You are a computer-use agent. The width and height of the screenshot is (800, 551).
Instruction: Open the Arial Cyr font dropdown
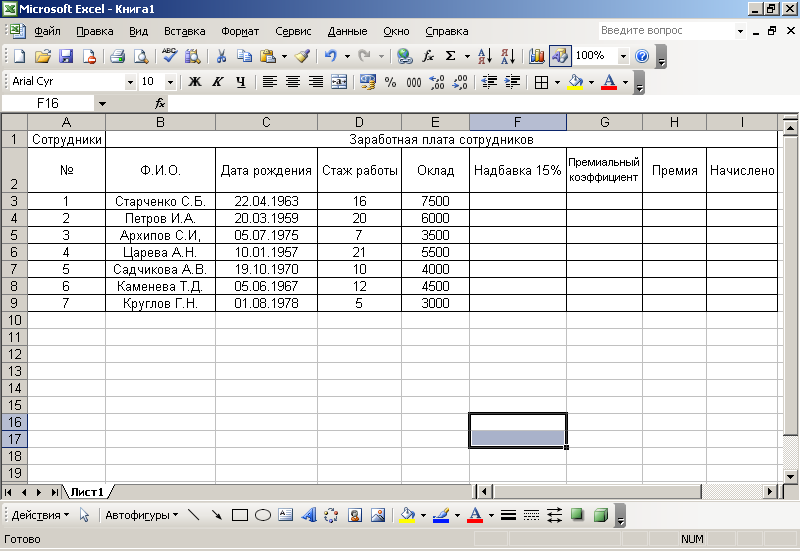point(130,82)
